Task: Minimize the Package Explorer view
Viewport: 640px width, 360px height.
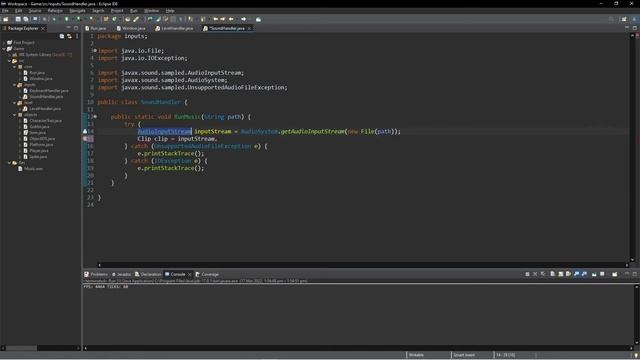Action: [x=68, y=28]
